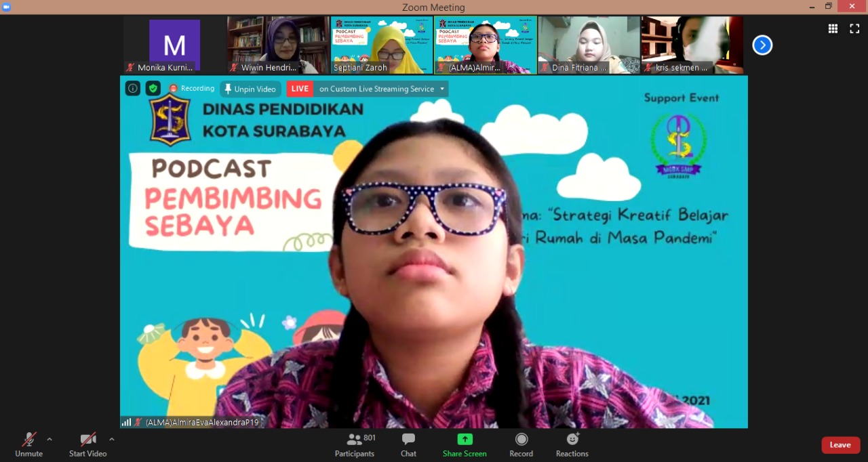The width and height of the screenshot is (868, 462).
Task: Click speaker name label AlmiraEvaAlexandraP19
Action: point(202,422)
